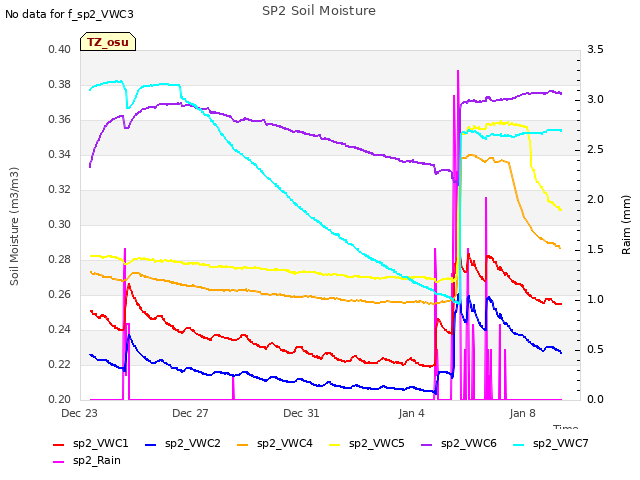
Task: Click the TZ_osu label badge
Action: click(108, 42)
